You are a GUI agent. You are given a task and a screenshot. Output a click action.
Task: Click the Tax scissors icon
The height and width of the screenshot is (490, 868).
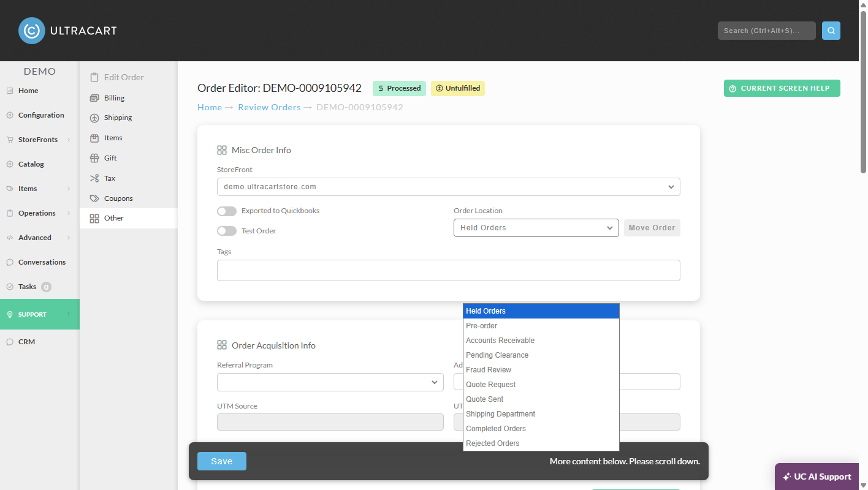[94, 178]
